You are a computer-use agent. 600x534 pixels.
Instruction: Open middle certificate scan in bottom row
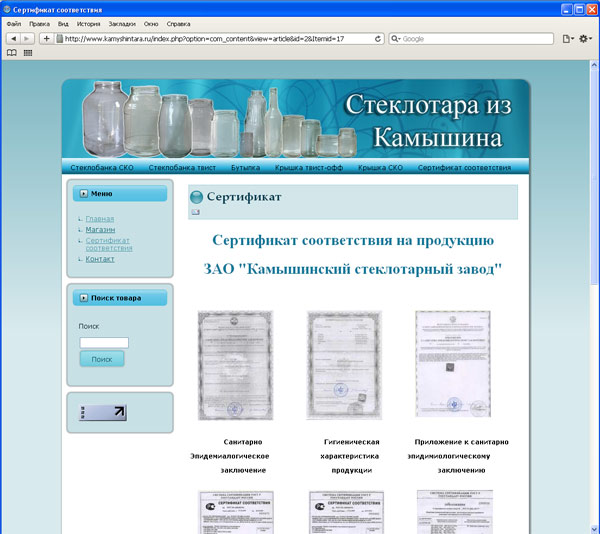[346, 512]
